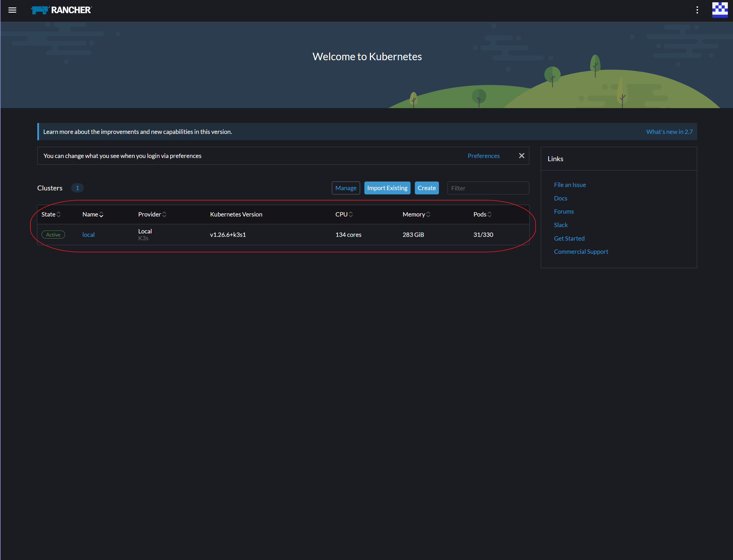Sort clusters by CPU column

[344, 214]
